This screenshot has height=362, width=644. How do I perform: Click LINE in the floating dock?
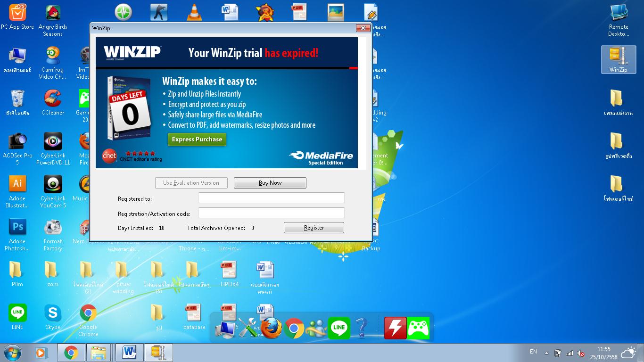pyautogui.click(x=339, y=328)
